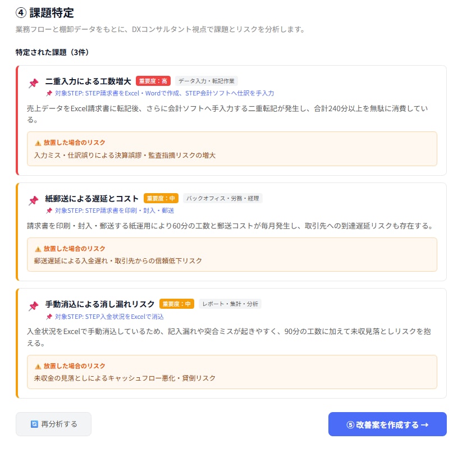The image size is (476, 457).
Task: Click description 請求書を印刷・封入・郵送する紙運用
Action: point(230,226)
